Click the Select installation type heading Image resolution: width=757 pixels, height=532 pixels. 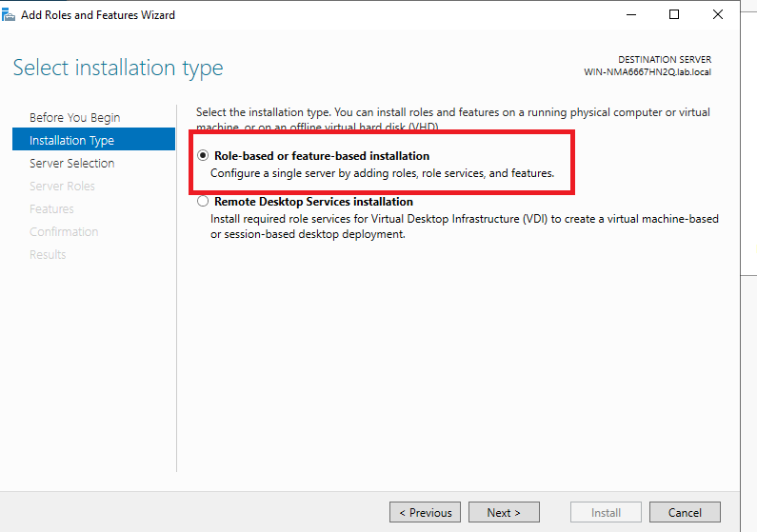click(x=118, y=68)
